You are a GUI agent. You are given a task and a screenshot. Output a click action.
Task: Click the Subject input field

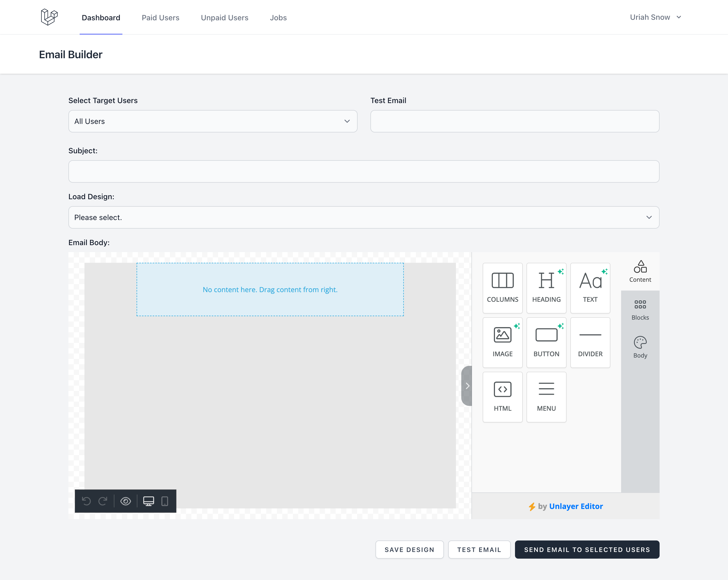click(364, 171)
